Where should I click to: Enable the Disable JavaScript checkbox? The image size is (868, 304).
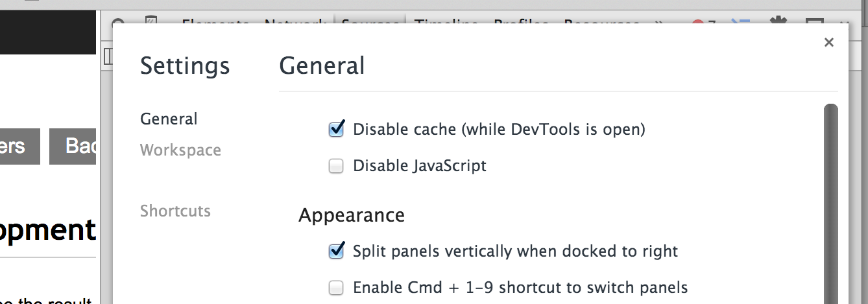coord(336,166)
